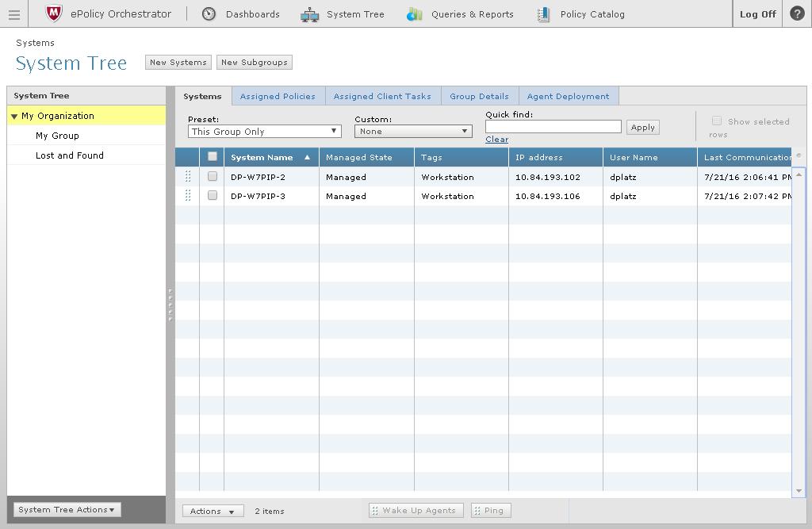
Task: Open the Preset dropdown This Group Only
Action: click(x=265, y=132)
